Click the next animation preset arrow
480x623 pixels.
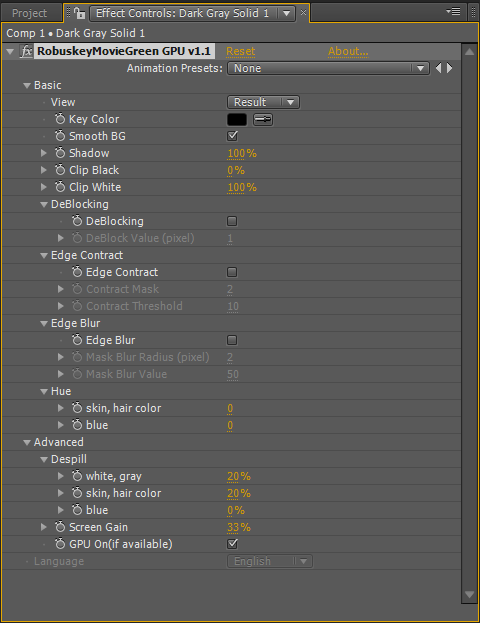click(x=450, y=68)
